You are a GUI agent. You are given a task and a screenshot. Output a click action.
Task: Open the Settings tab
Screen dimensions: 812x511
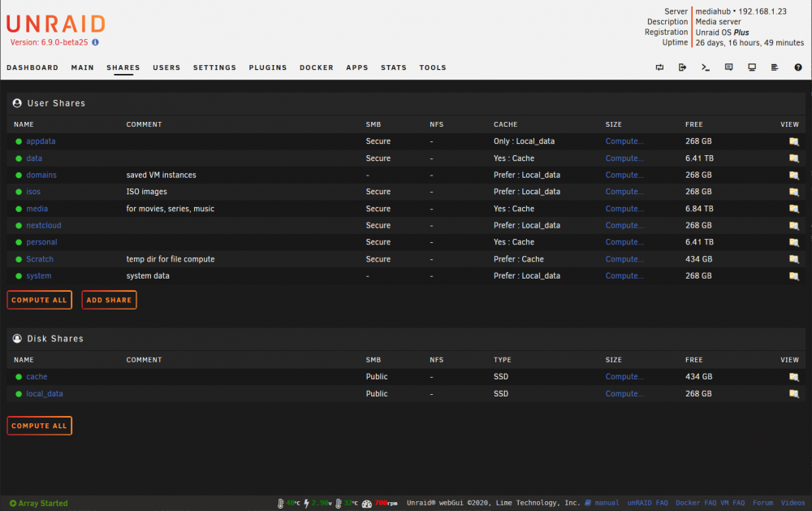click(x=214, y=67)
